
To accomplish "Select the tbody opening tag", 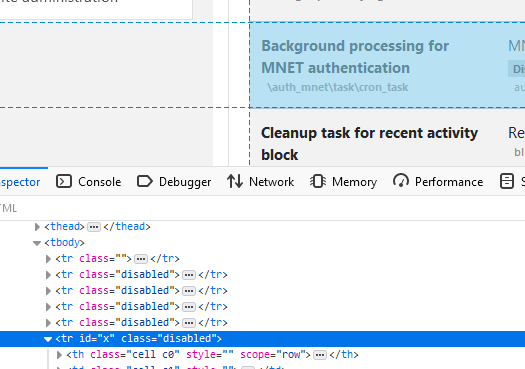I will pos(64,242).
